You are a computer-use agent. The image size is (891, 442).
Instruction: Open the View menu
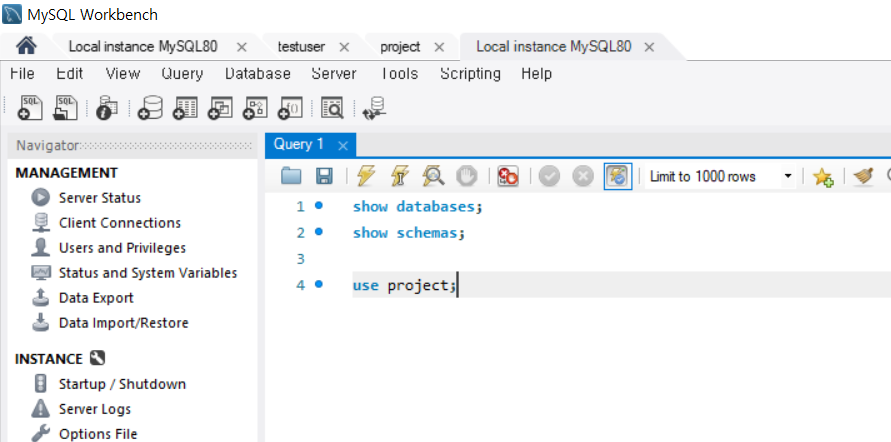point(123,73)
